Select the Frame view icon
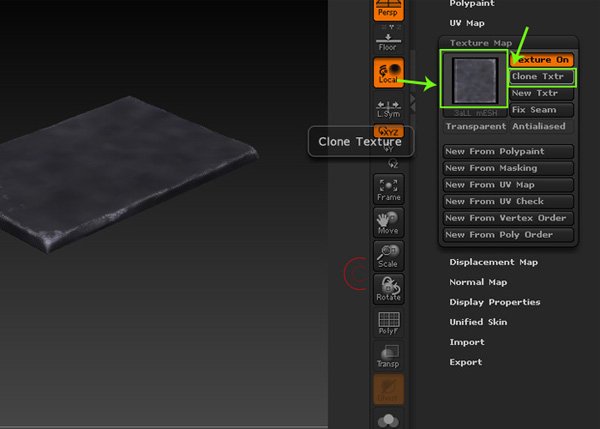This screenshot has height=429, width=600. tap(388, 189)
